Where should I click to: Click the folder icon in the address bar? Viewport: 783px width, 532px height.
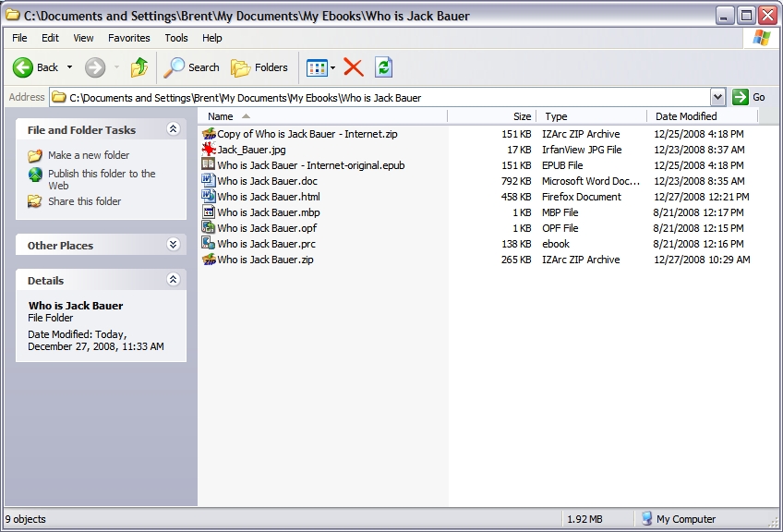(x=59, y=97)
